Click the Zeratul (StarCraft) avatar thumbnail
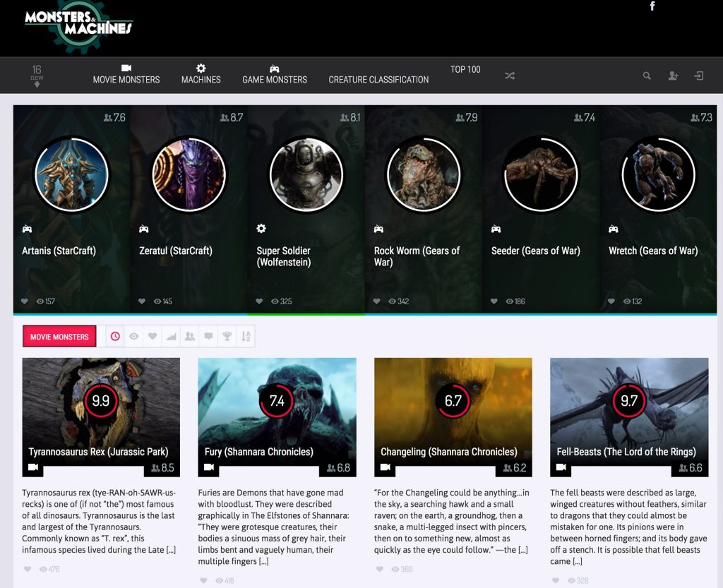723x588 pixels. [189, 174]
